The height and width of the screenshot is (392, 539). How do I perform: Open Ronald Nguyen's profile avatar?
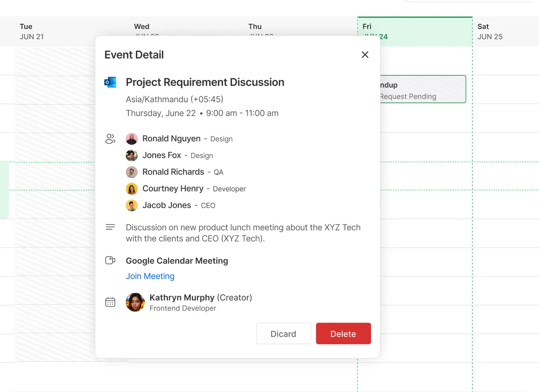click(132, 138)
